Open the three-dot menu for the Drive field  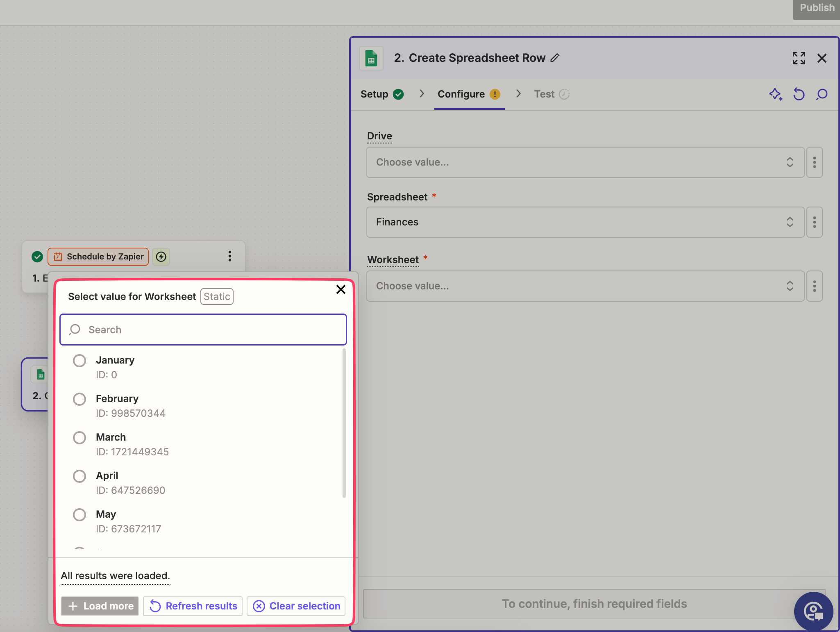pos(814,162)
